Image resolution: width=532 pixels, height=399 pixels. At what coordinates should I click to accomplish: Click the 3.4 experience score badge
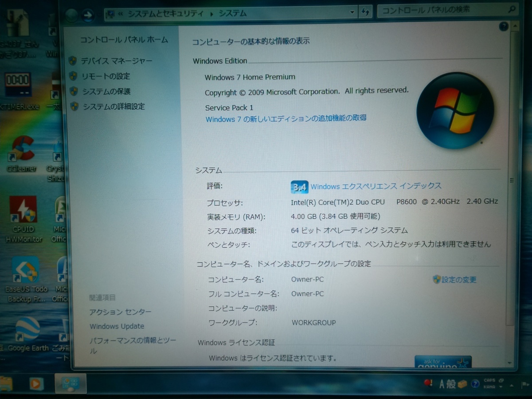click(x=300, y=187)
